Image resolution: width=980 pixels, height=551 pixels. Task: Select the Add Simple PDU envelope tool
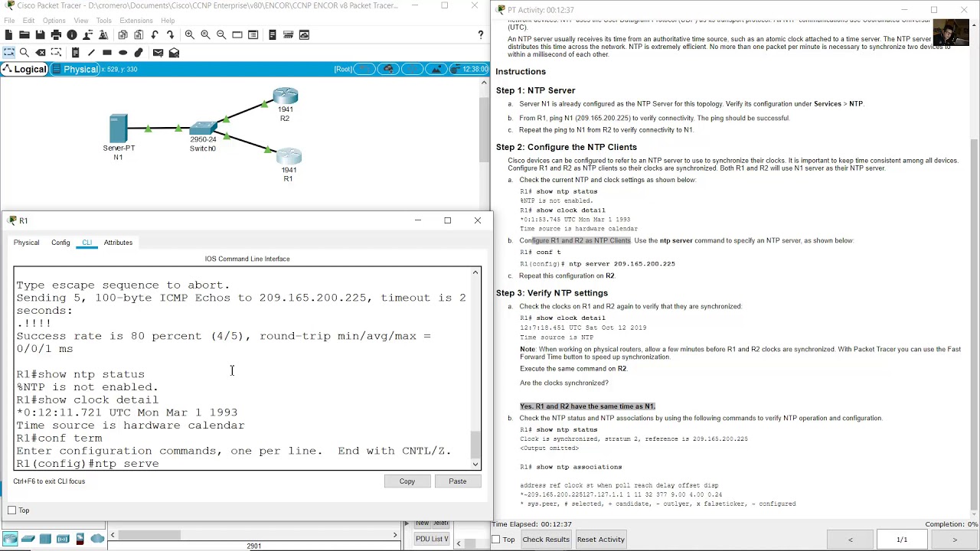158,53
